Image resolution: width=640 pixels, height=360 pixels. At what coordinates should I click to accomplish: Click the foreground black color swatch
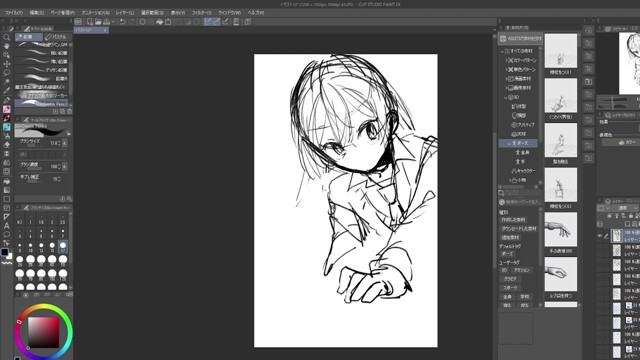click(x=4, y=252)
